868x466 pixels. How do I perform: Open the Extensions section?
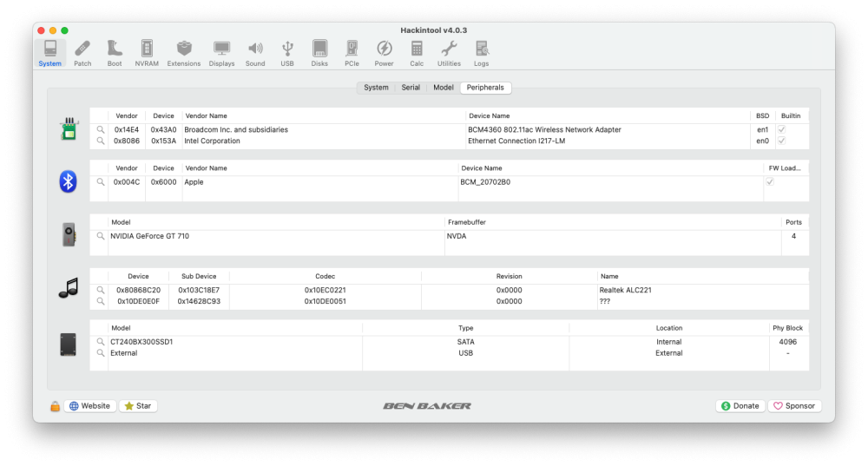[184, 54]
